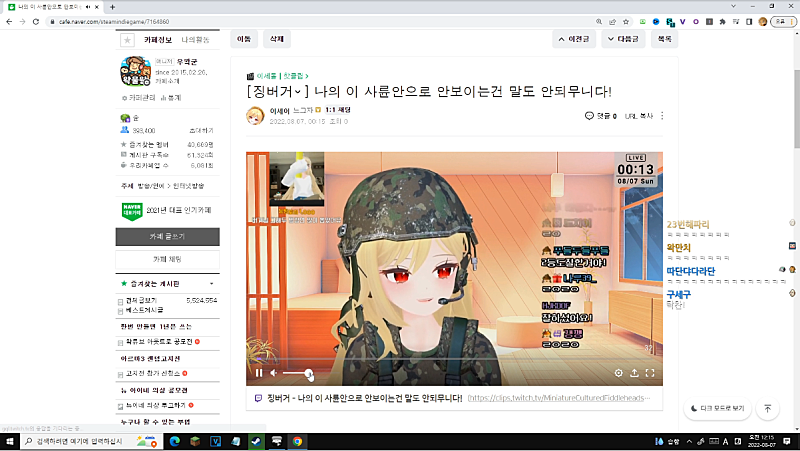Screen dimensions: 800x451
Task: Click the 다크 모드로 보기 toggle button
Action: tap(717, 408)
